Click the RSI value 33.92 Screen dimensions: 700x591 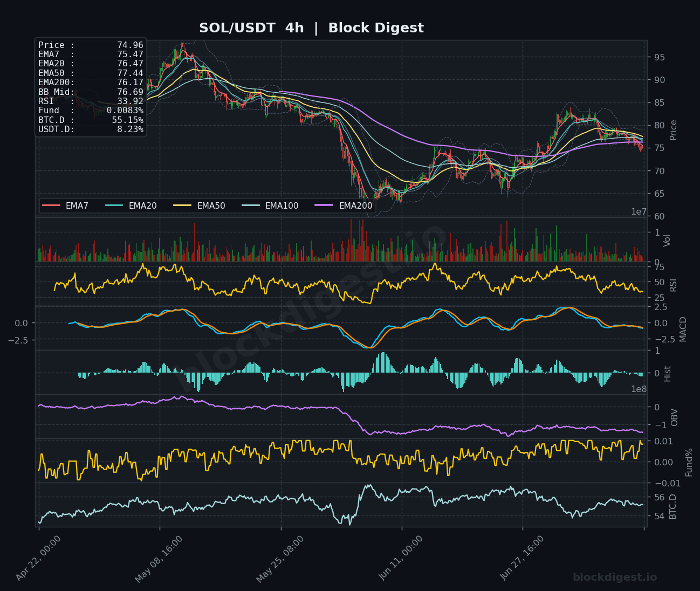pos(130,101)
